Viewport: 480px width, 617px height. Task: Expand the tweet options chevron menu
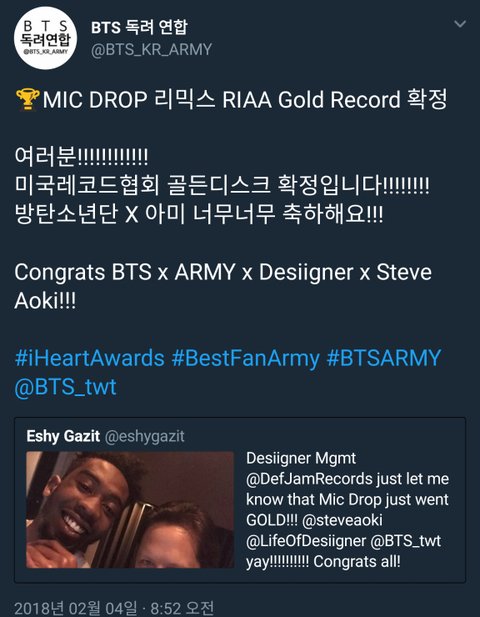[x=460, y=24]
